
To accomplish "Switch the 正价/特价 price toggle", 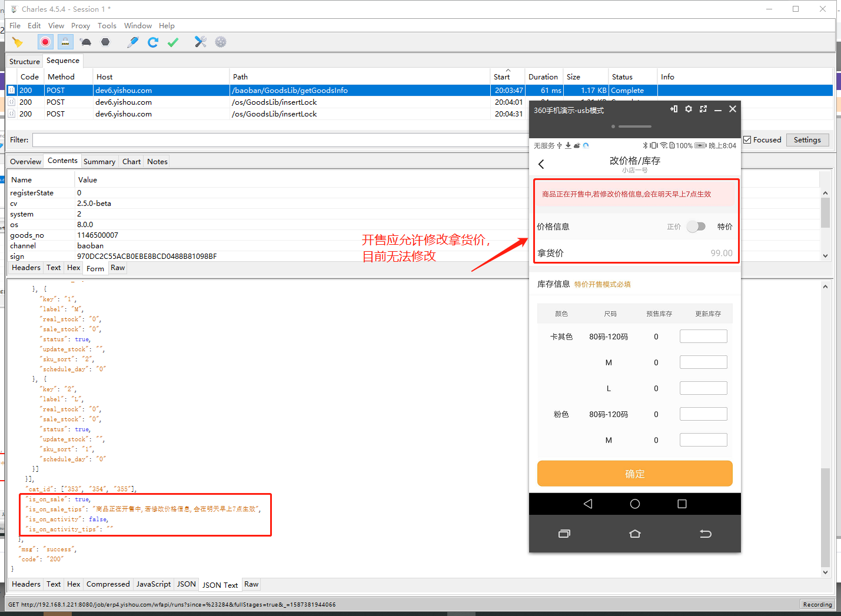I will [x=696, y=227].
